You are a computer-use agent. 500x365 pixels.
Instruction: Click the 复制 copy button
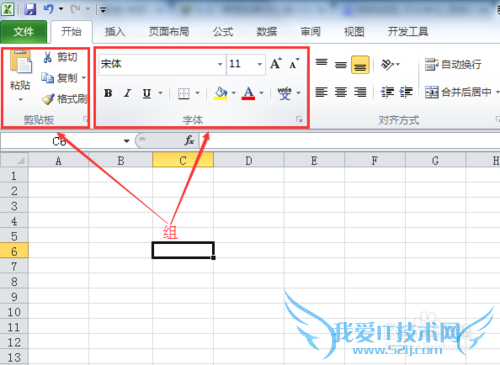pos(59,78)
